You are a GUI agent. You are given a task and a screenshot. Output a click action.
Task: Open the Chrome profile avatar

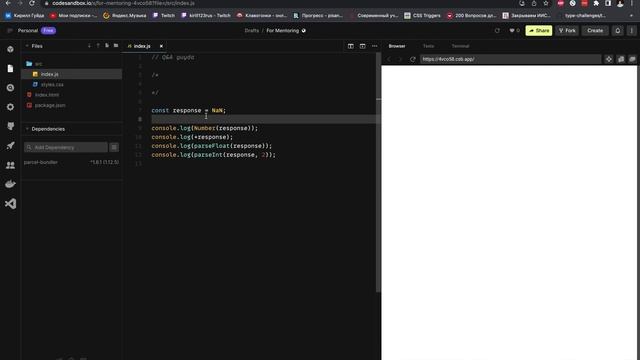(x=620, y=3)
